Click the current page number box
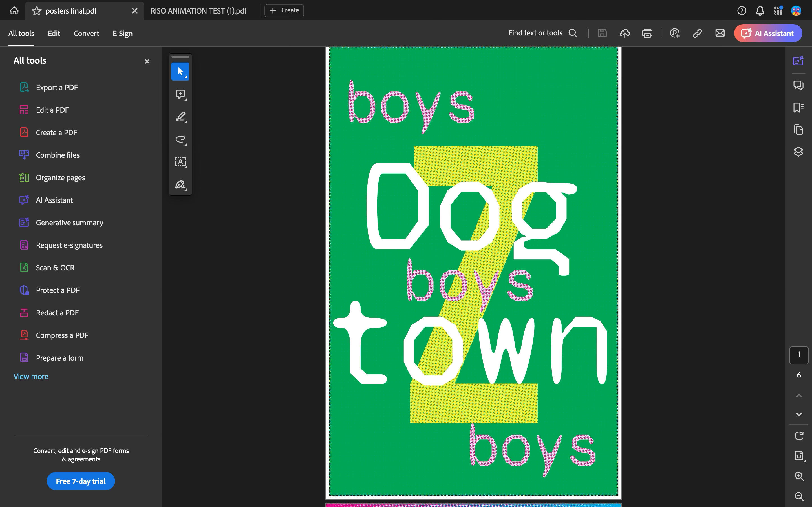 (x=798, y=355)
